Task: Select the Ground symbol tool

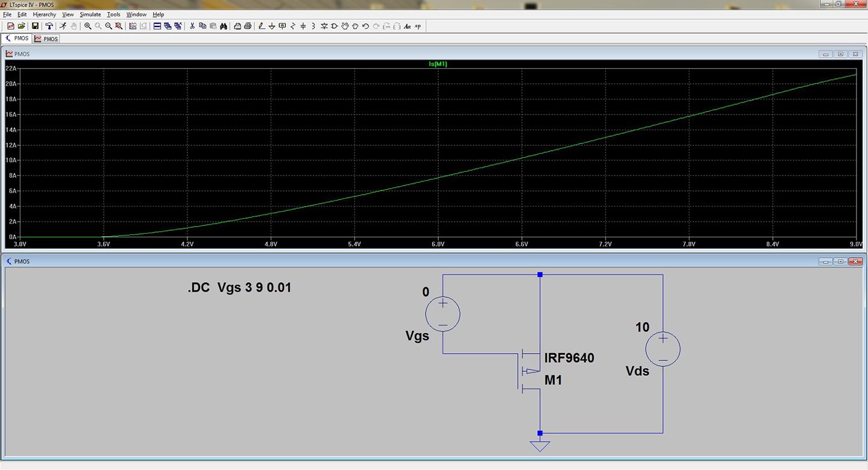Action: pos(272,26)
